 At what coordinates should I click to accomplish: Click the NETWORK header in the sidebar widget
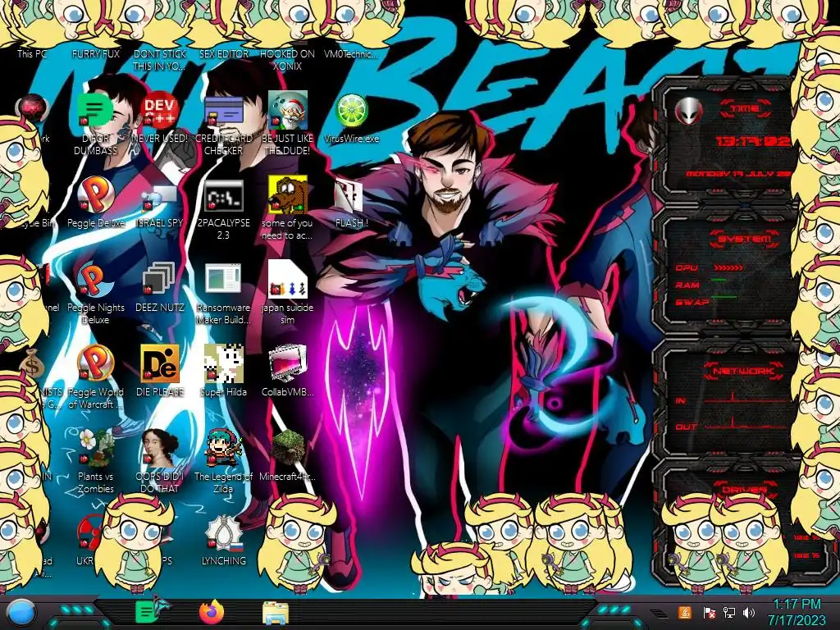click(744, 371)
